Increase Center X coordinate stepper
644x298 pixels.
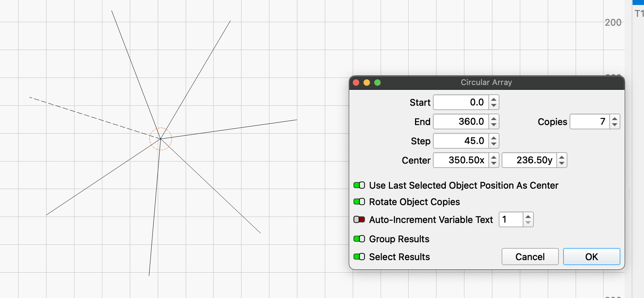click(x=494, y=157)
